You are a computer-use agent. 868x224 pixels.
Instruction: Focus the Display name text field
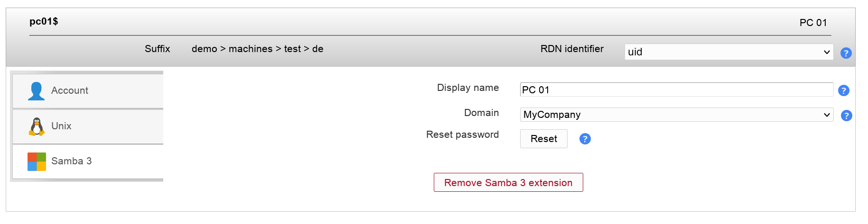pos(676,90)
